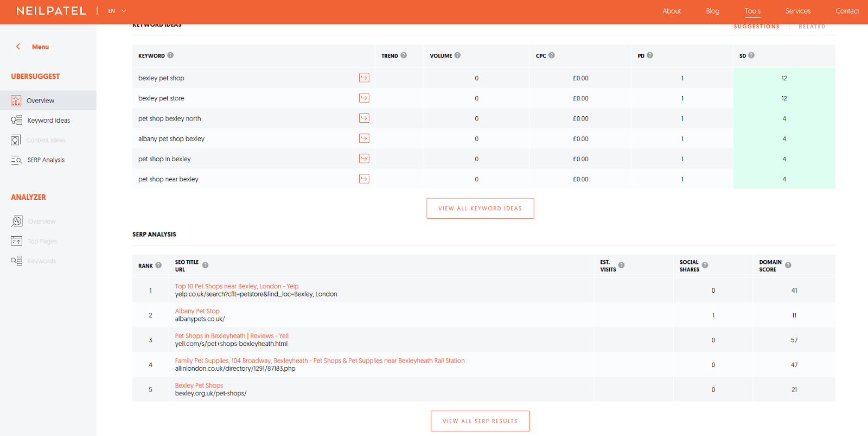Open the Services menu item
Image resolution: width=868 pixels, height=436 pixels.
click(x=798, y=11)
